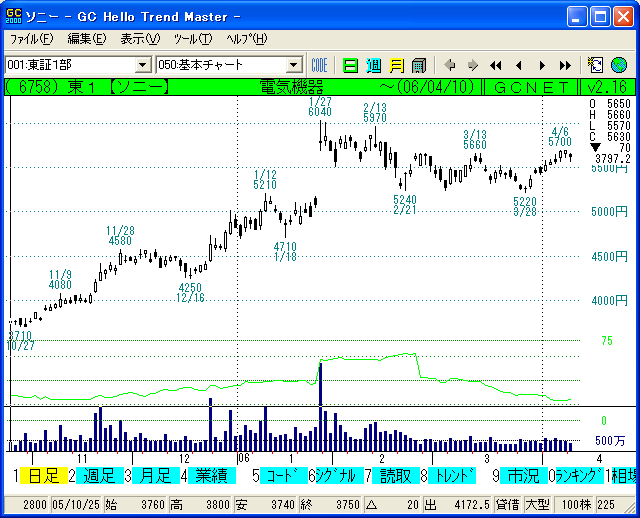Click the 4250 12/16 low label
Image resolution: width=640 pixels, height=518 pixels.
click(x=190, y=293)
